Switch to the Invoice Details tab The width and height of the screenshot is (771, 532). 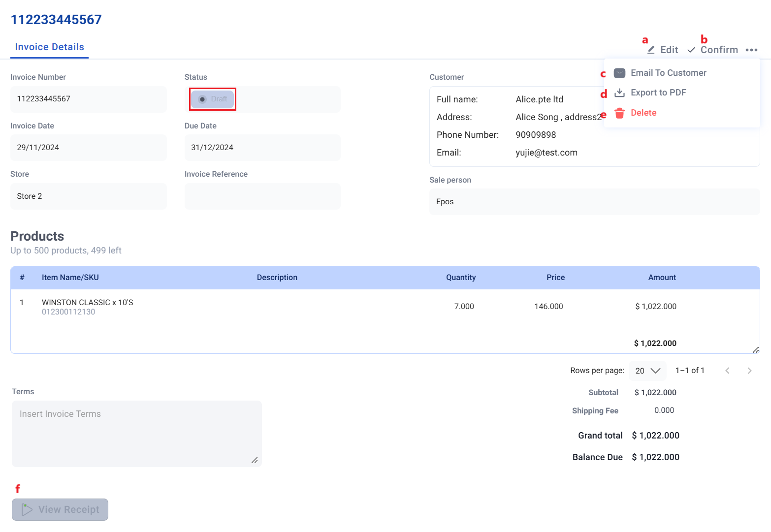point(49,47)
